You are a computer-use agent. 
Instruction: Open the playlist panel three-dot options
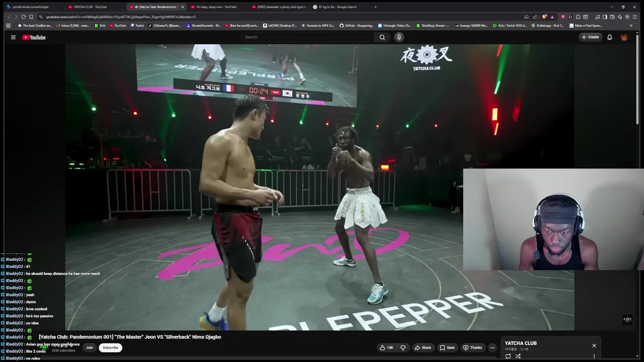pyautogui.click(x=594, y=356)
